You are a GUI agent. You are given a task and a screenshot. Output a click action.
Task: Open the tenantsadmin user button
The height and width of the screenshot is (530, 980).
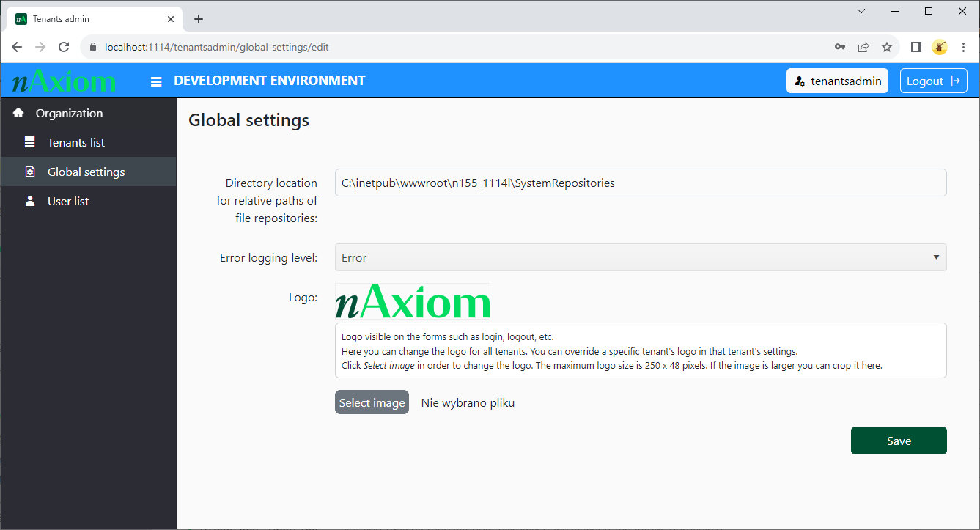click(838, 81)
